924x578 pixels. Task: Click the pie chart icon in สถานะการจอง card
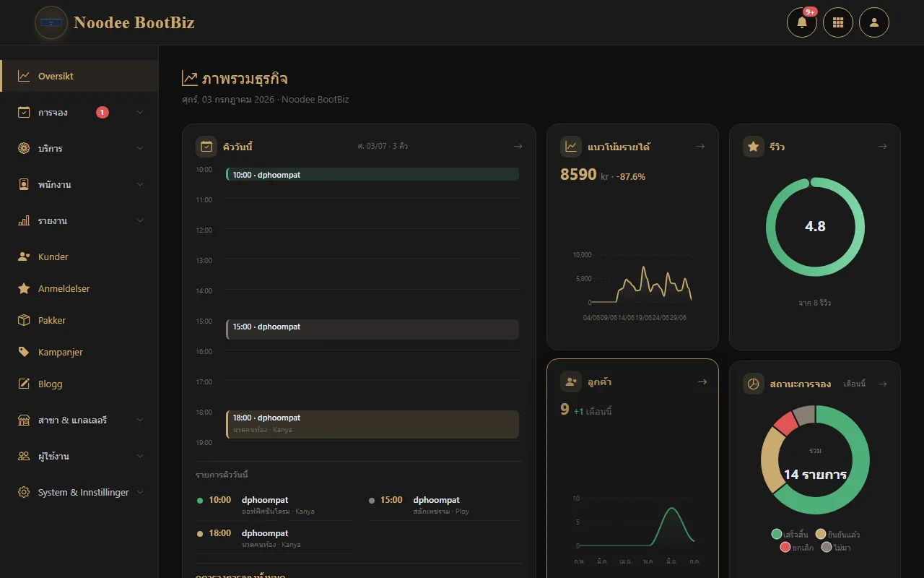pos(754,384)
